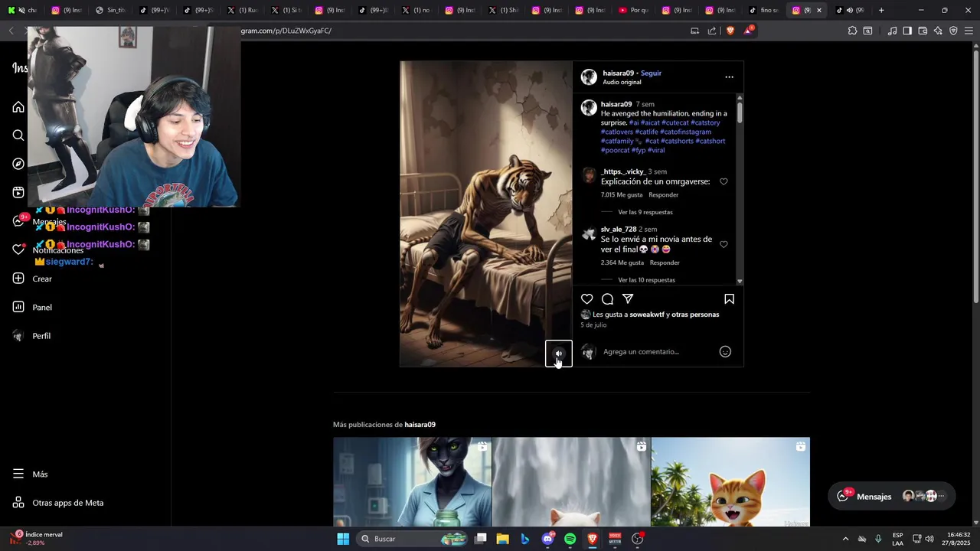The image size is (980, 551).
Task: Open the browser main hamburger menu
Action: coord(969,31)
